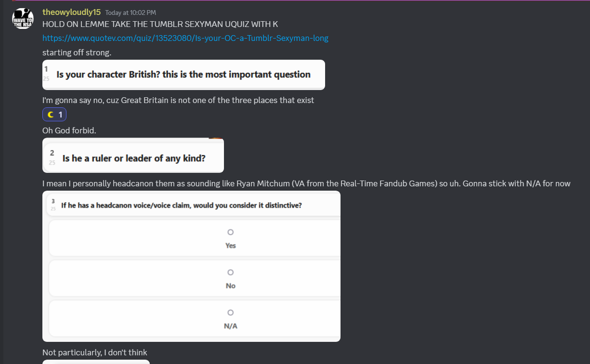Image resolution: width=590 pixels, height=364 pixels.
Task: Click the 'Oh God forbid.' message
Action: [x=69, y=130]
